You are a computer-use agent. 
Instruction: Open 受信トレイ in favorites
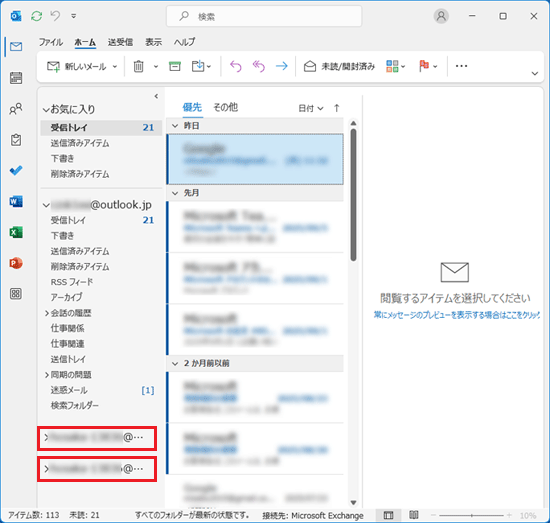(101, 128)
